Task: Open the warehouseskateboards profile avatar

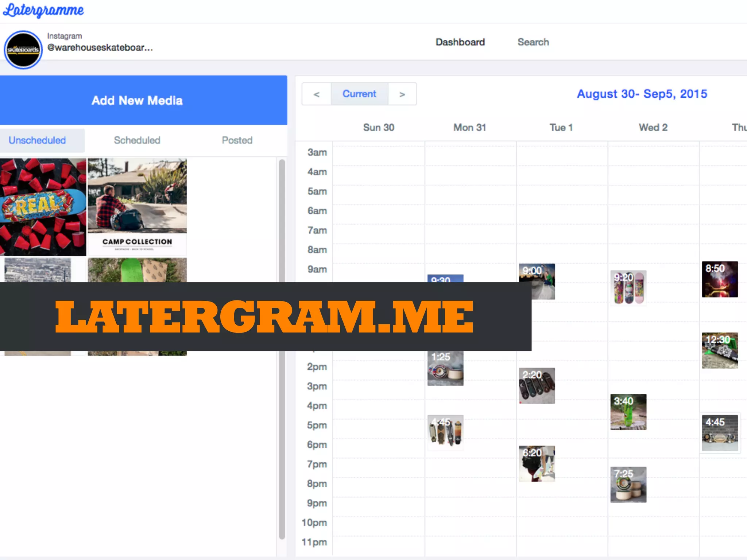Action: pyautogui.click(x=23, y=50)
